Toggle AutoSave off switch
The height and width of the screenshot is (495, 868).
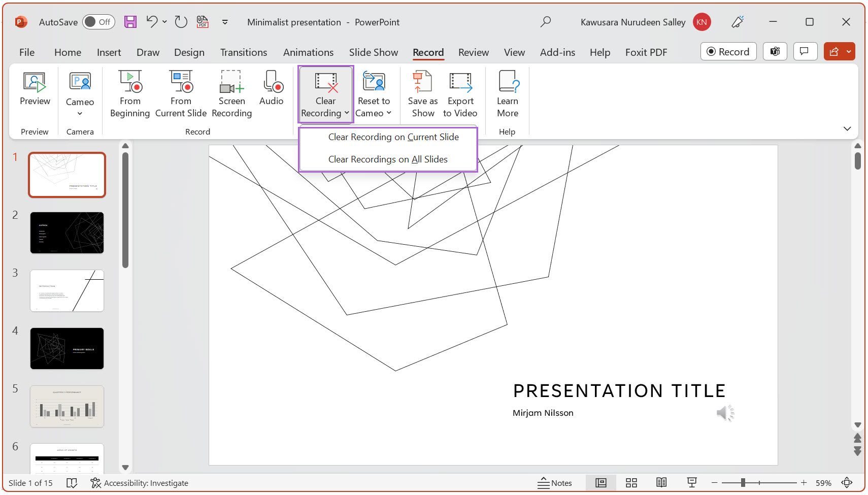98,22
